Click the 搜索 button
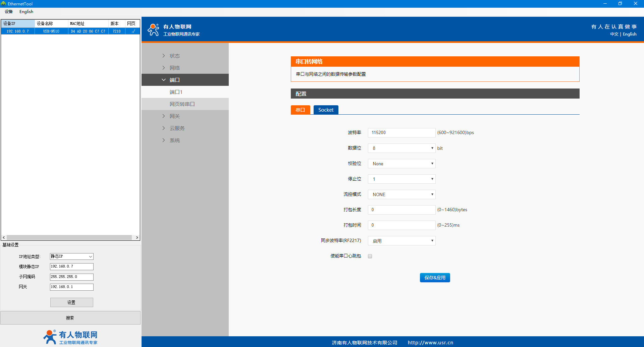 click(x=70, y=318)
